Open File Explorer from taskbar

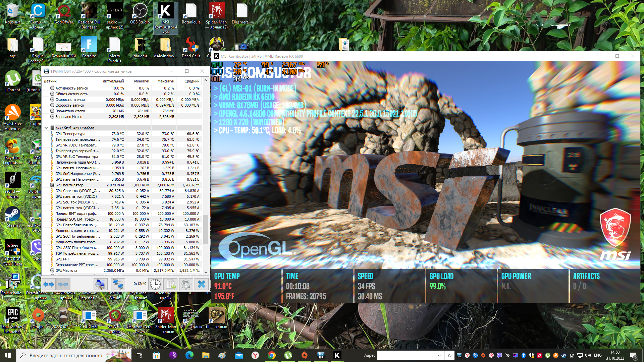click(206, 355)
